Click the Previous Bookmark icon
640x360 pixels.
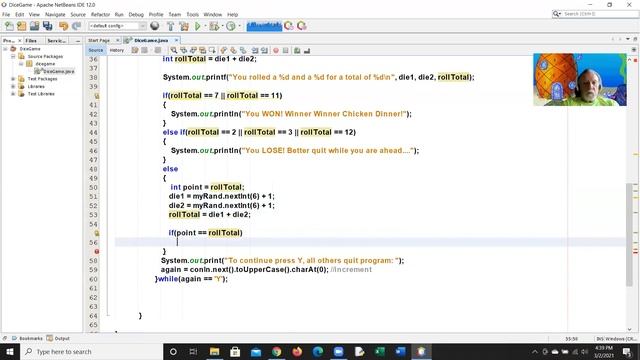[x=224, y=50]
